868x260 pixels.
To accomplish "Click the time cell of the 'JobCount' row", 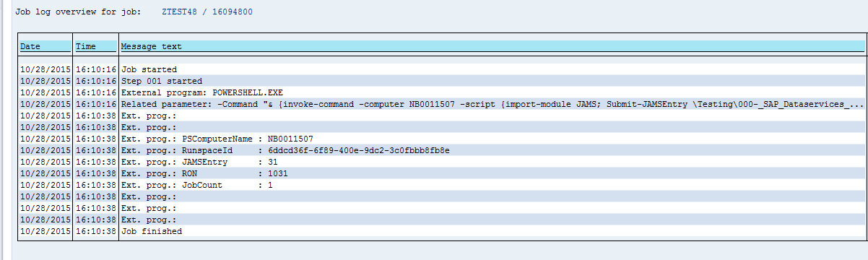I will (95, 185).
